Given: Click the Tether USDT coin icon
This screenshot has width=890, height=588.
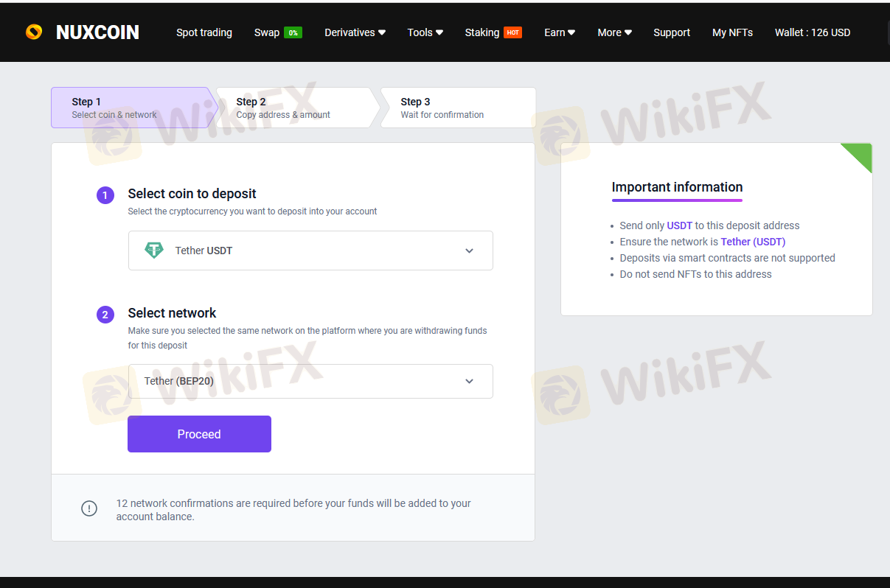Looking at the screenshot, I should [x=154, y=251].
